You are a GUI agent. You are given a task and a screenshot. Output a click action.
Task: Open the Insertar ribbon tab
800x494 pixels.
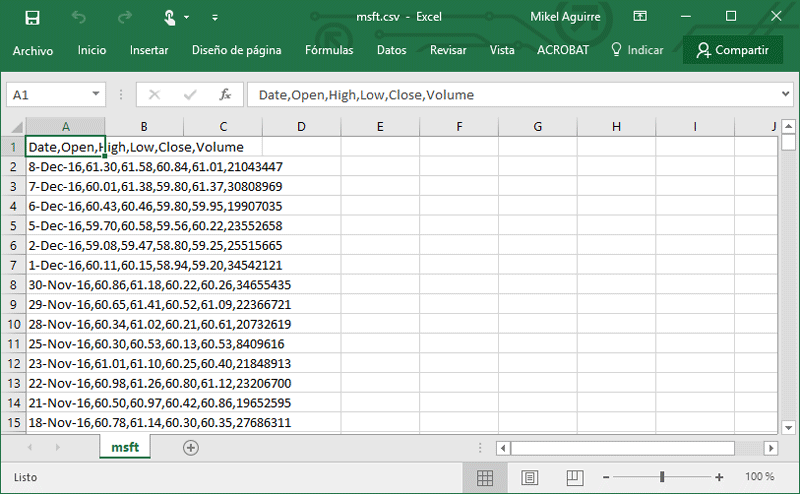[149, 50]
